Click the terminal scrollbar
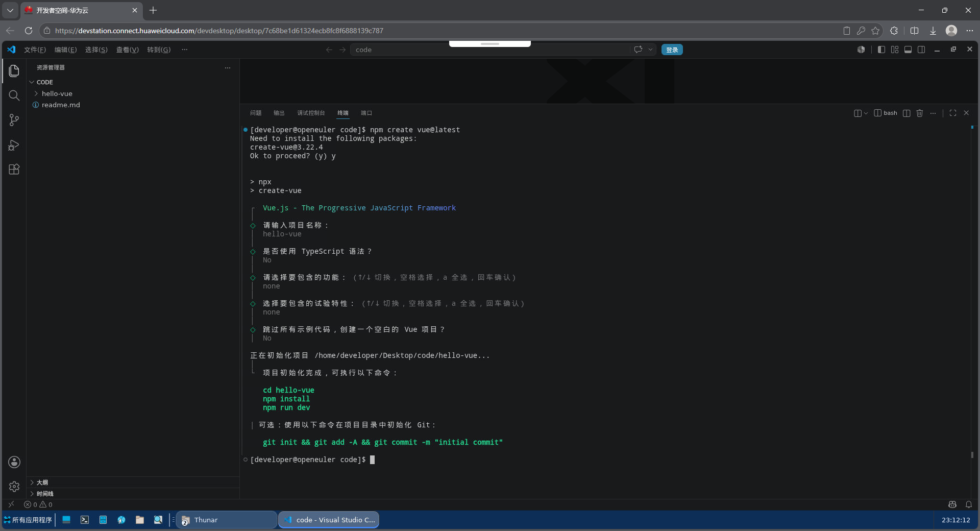This screenshot has width=980, height=531. [972, 454]
